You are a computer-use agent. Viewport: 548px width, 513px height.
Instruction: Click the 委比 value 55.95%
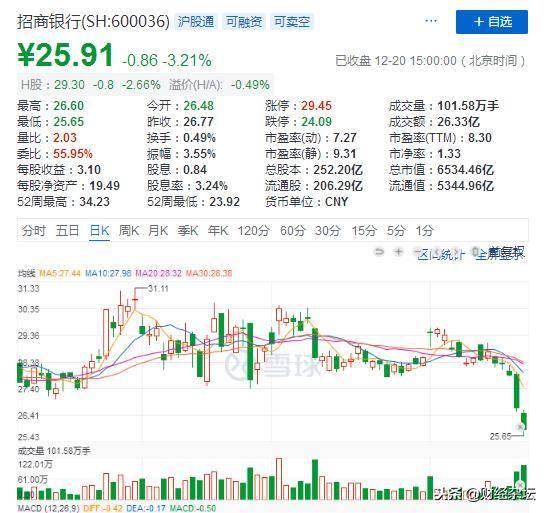73,154
